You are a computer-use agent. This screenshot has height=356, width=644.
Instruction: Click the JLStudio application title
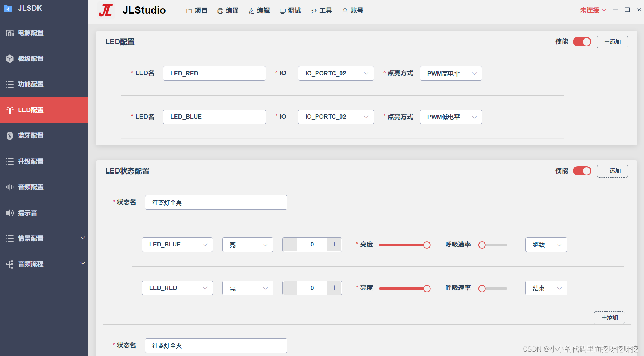coord(144,10)
